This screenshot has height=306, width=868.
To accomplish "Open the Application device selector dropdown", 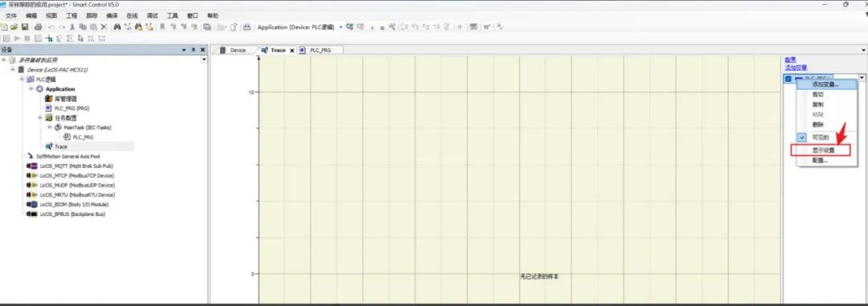I will point(341,27).
